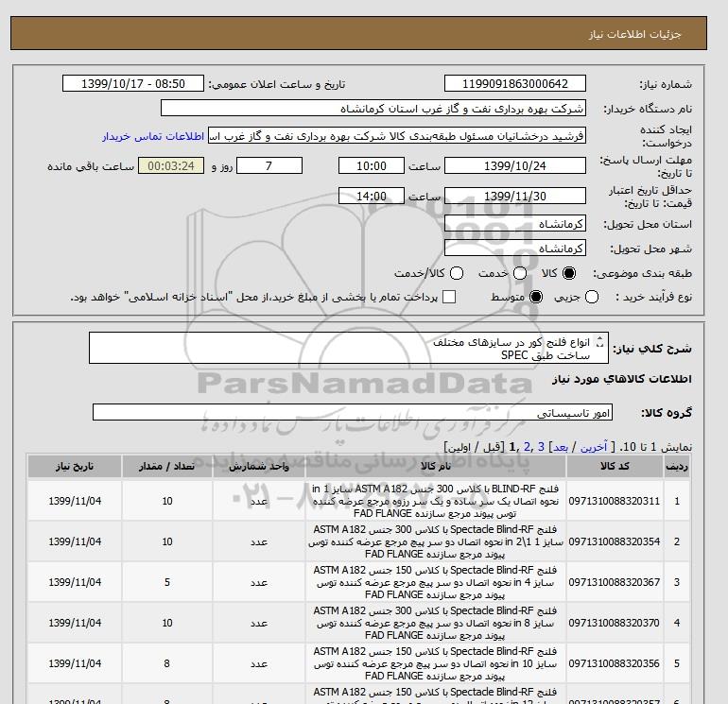Click quantity 8 in row 5
Viewport: 728px width, 704px height.
167,663
